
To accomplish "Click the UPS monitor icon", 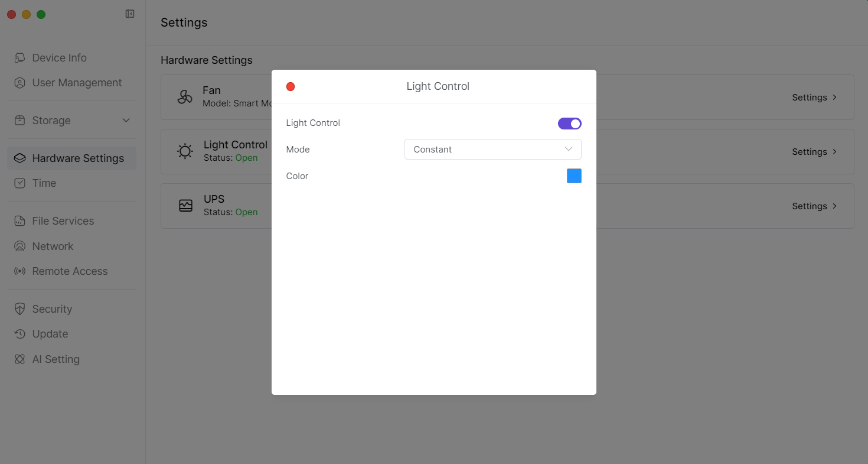I will tap(185, 206).
